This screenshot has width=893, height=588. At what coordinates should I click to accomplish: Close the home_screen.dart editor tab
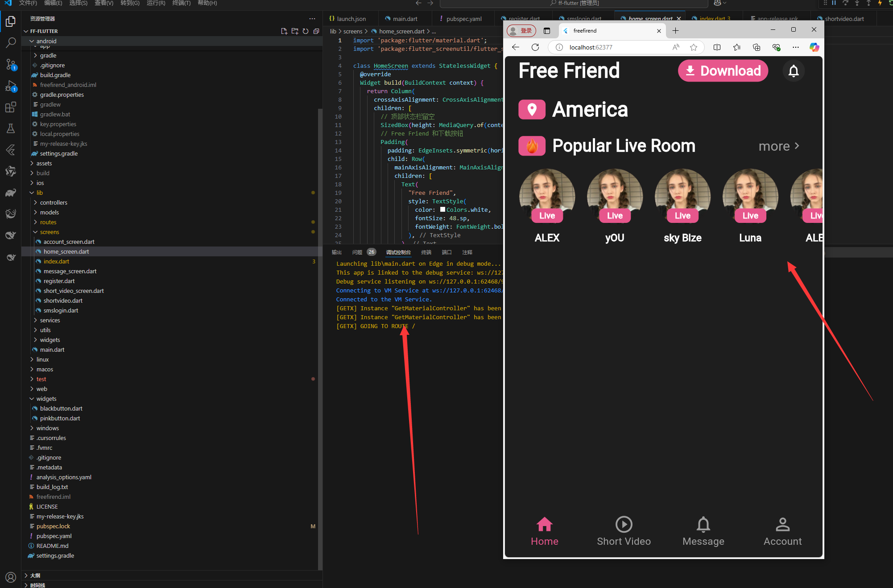[x=678, y=19]
